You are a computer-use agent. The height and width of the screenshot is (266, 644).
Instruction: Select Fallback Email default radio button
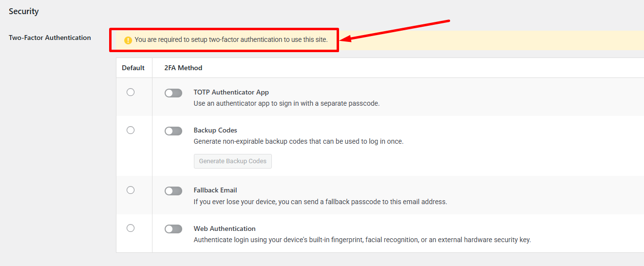(x=131, y=190)
